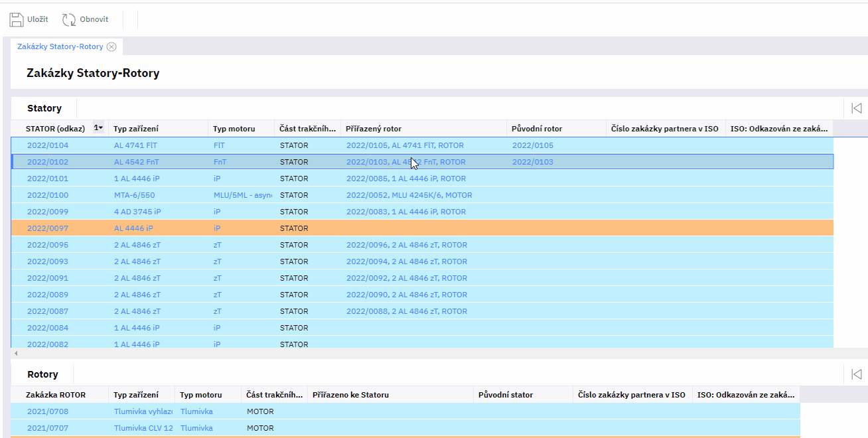Sort by Přiřazený rotor column header
This screenshot has height=438, width=868.
374,129
